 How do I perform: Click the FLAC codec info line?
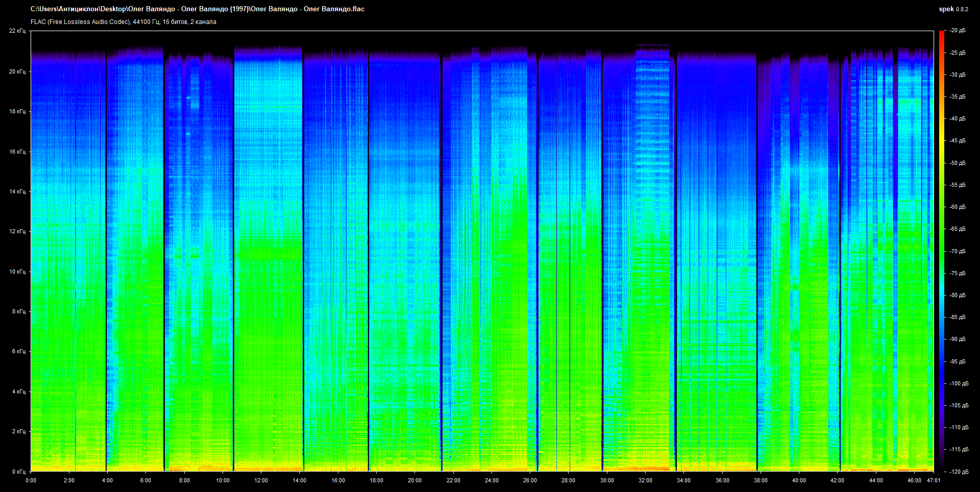pos(123,22)
